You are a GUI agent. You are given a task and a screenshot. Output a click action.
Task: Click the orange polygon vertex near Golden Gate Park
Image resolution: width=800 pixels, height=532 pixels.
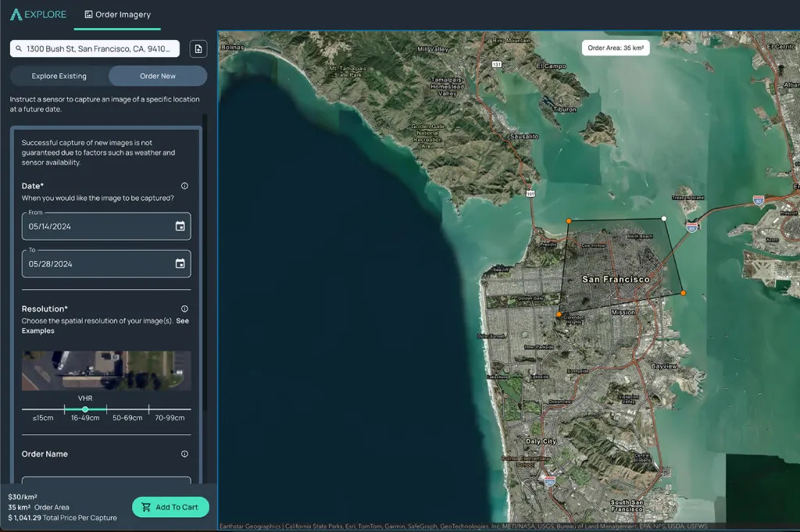click(x=559, y=315)
